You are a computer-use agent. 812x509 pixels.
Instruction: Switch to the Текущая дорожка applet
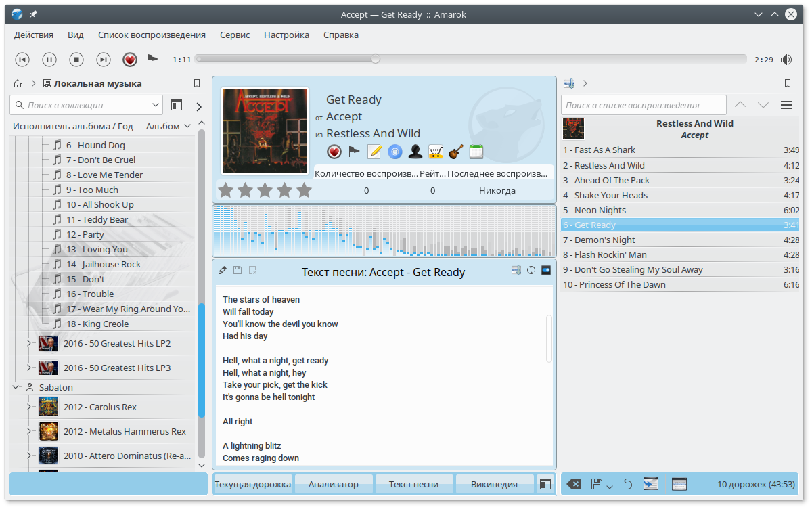[252, 484]
